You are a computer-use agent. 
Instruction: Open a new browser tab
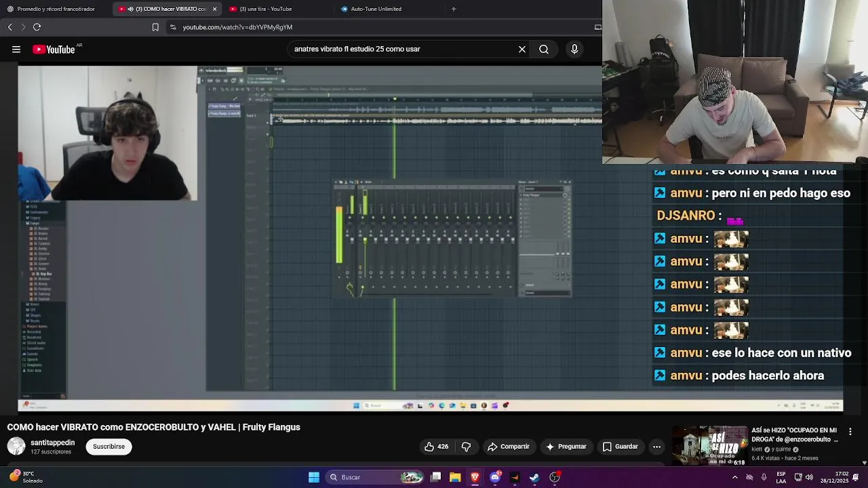pos(454,9)
